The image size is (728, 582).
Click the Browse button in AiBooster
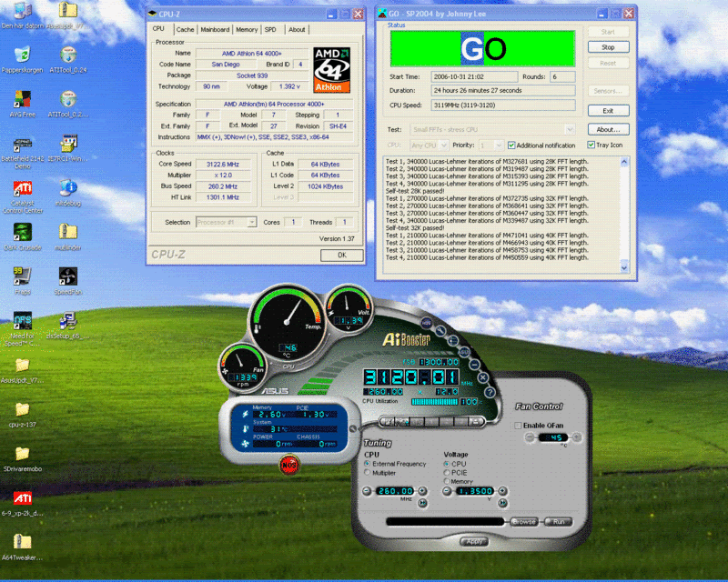coord(524,522)
